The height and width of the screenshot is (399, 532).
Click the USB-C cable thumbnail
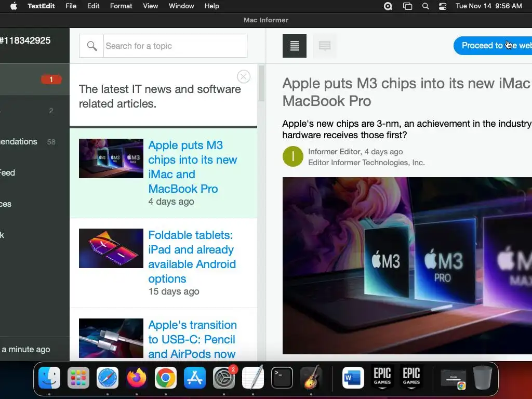(x=111, y=338)
